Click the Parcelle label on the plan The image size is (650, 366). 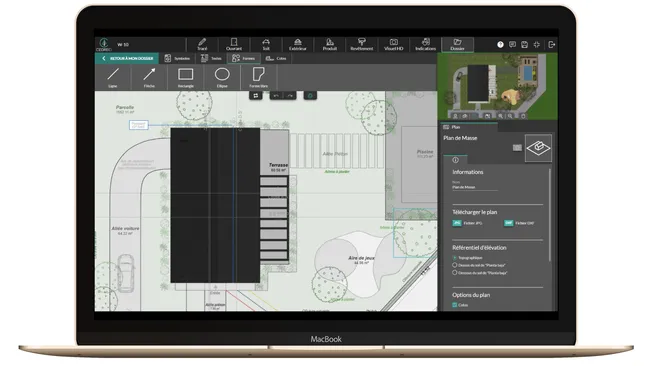pos(125,107)
